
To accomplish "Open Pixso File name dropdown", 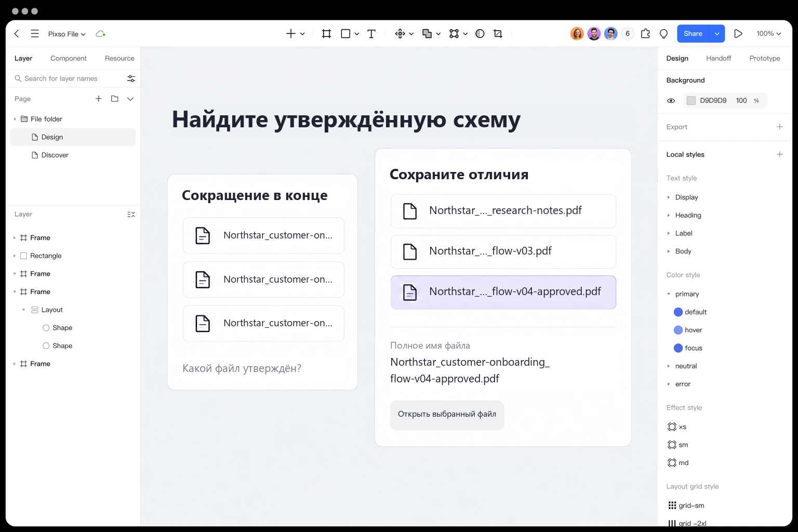I will pos(67,34).
